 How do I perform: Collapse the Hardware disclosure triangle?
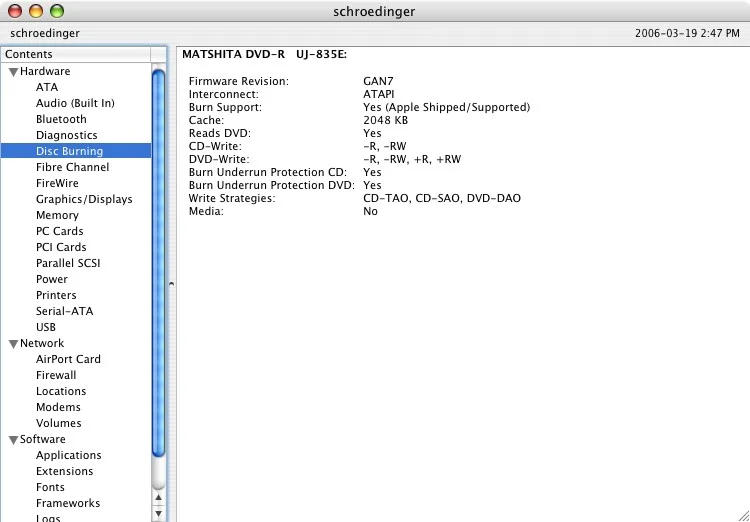click(13, 72)
